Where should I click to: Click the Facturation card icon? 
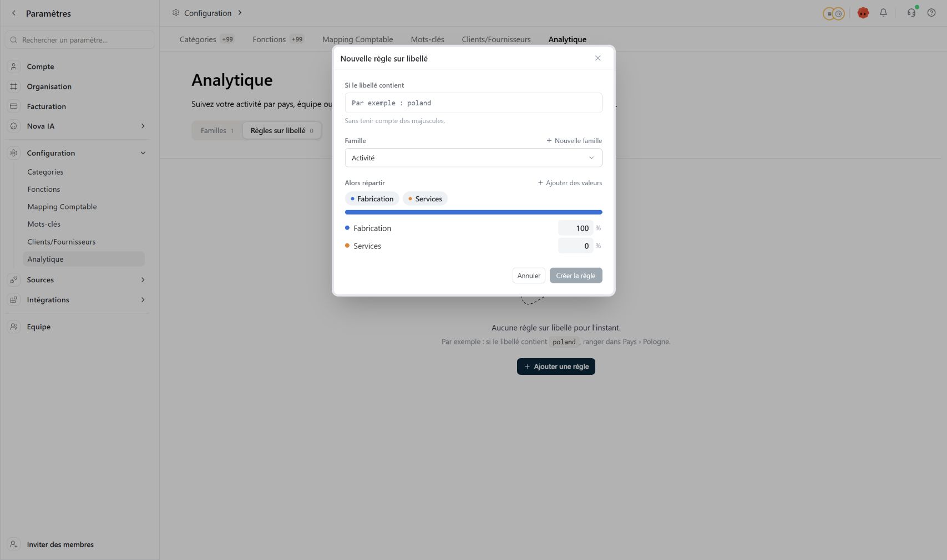[x=14, y=106]
